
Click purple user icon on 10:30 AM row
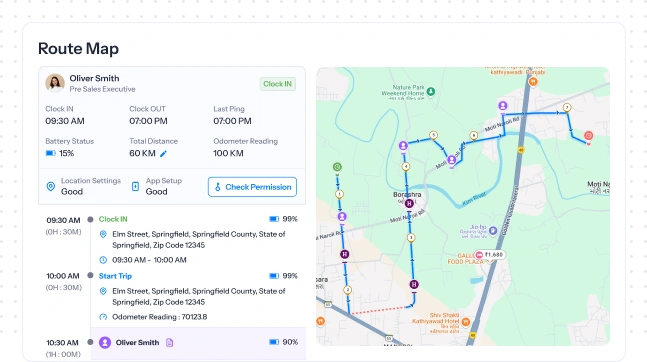[x=105, y=342]
